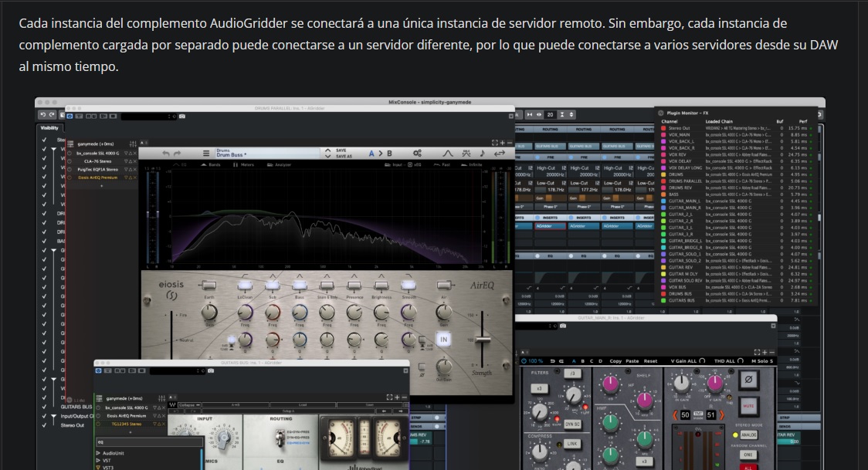The image size is (868, 470).
Task: Click the Copy button in bx_console
Action: tap(615, 361)
